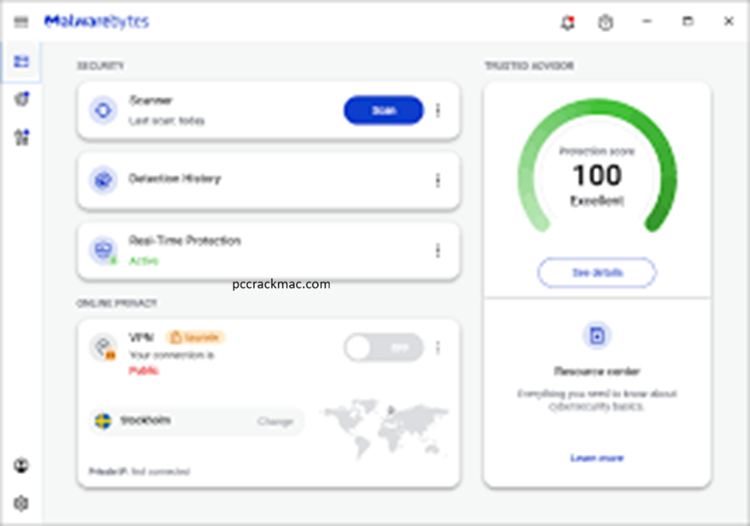Open Scanner card three-dot menu
Screen dimensions: 750x526
point(438,110)
